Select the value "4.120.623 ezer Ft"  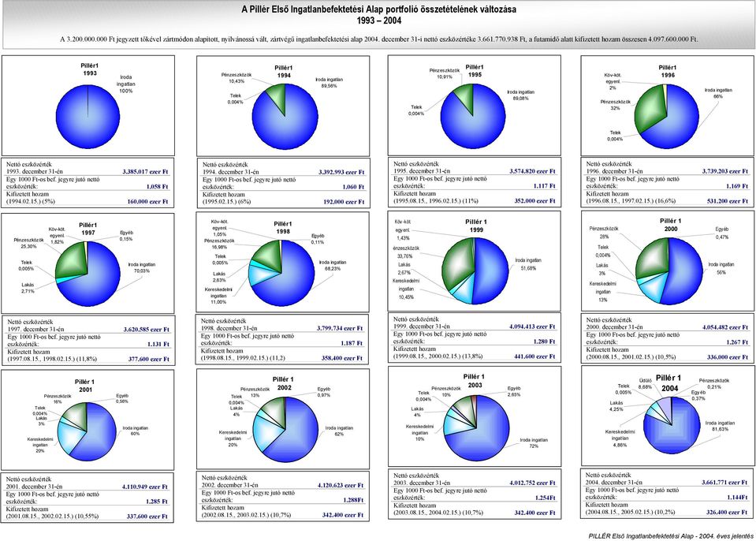(341, 486)
